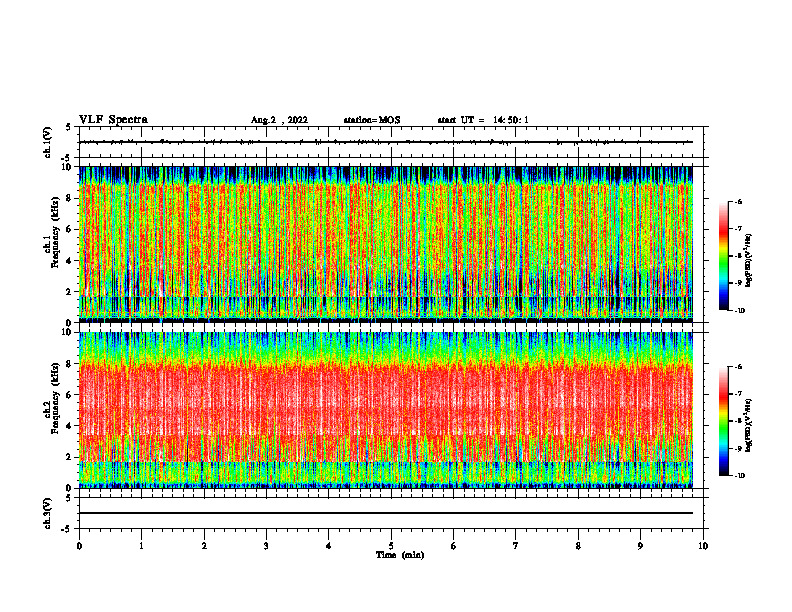Click the "VLF Spectra" plot title
This screenshot has height=612, width=792.
(x=113, y=120)
